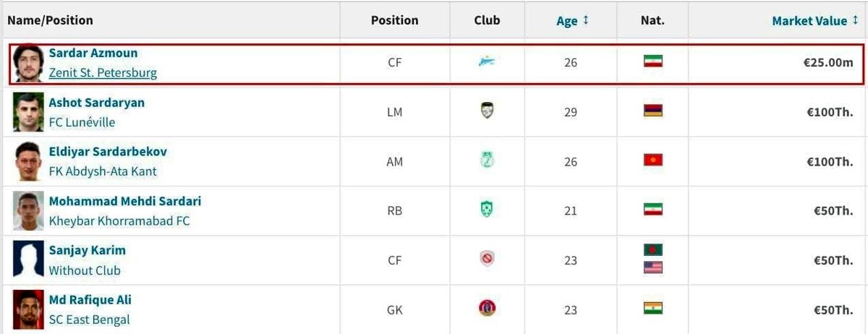Click FK Abdysh-Ata Kant club crest icon

coord(487,160)
